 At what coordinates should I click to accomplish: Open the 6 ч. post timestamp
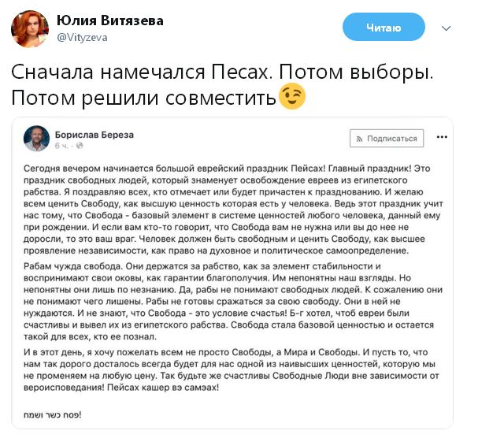(x=61, y=146)
